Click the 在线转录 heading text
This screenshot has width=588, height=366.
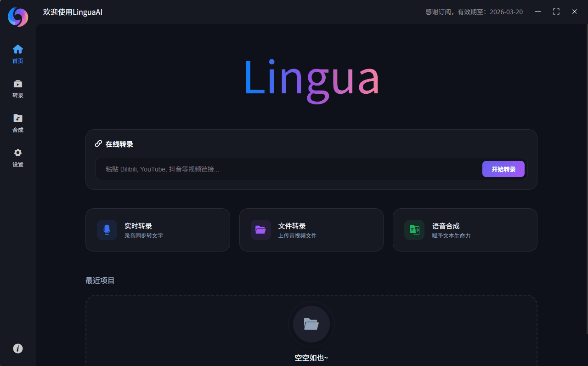pos(119,144)
